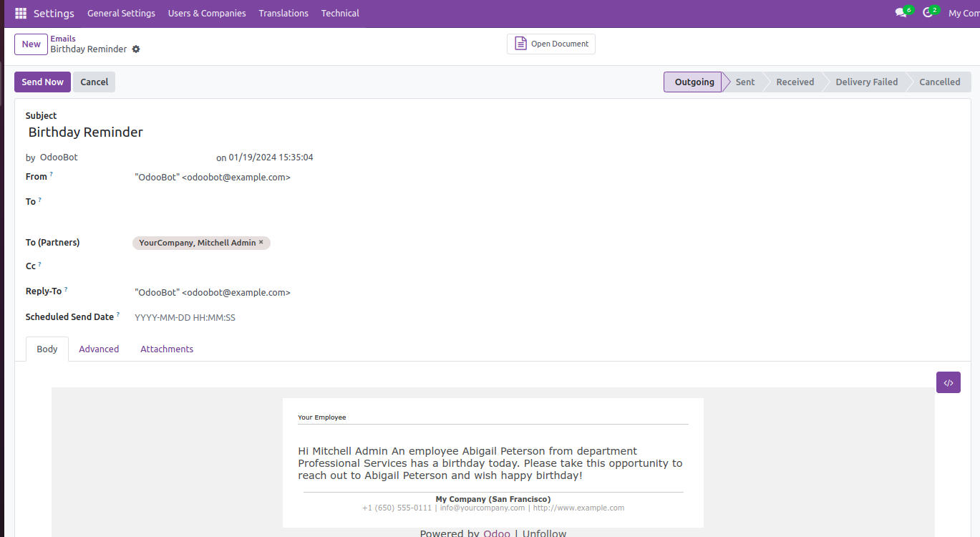This screenshot has height=537, width=980.
Task: Select the Outgoing status stage
Action: click(x=694, y=82)
